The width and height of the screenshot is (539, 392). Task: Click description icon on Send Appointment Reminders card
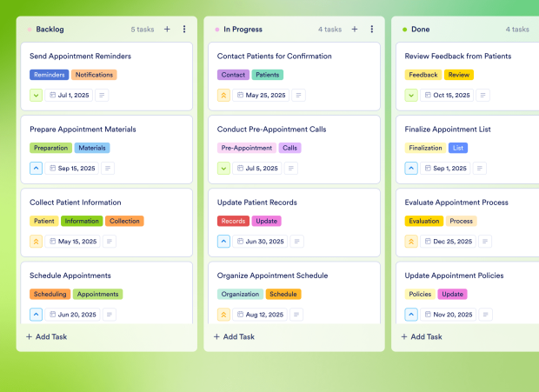point(102,95)
